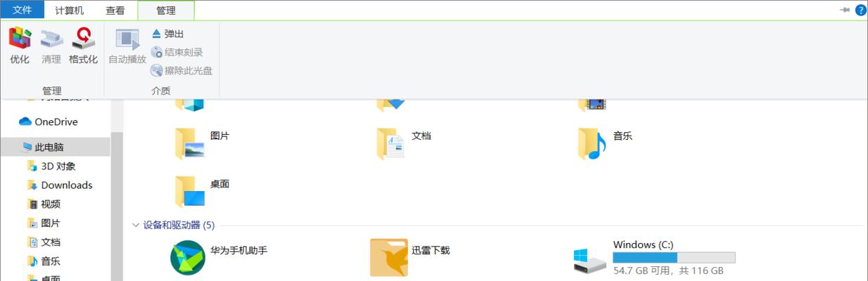Click the 优化 optimize drive icon
The height and width of the screenshot is (281, 868).
(x=20, y=46)
